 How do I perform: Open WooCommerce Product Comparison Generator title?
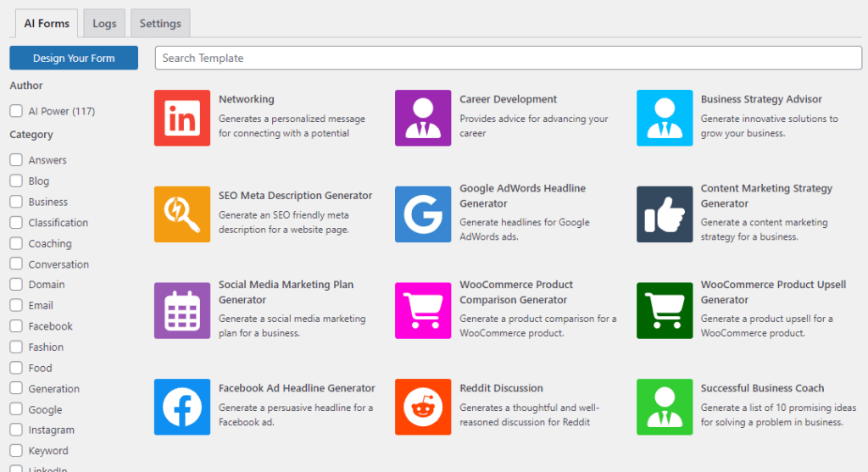pyautogui.click(x=516, y=292)
